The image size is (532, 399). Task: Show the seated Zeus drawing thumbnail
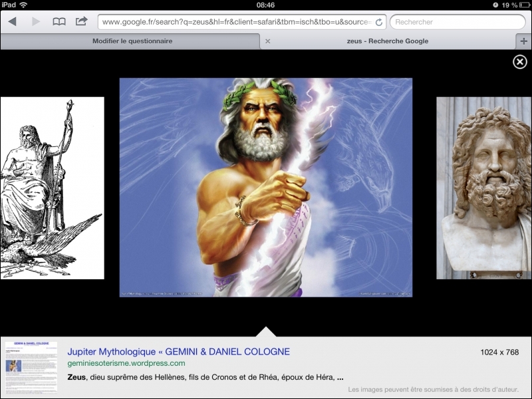click(x=52, y=188)
